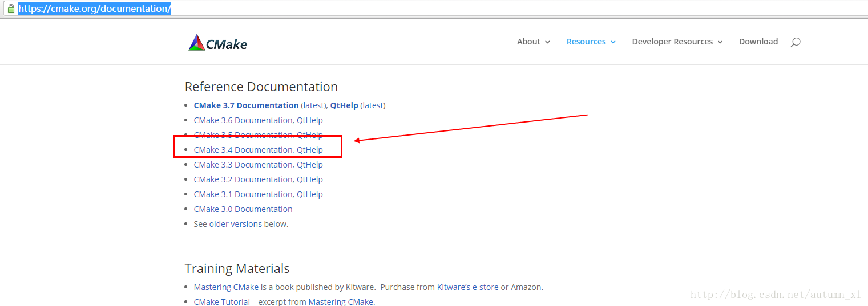The height and width of the screenshot is (306, 868).
Task: Follow the 'older versions' link
Action: [236, 224]
